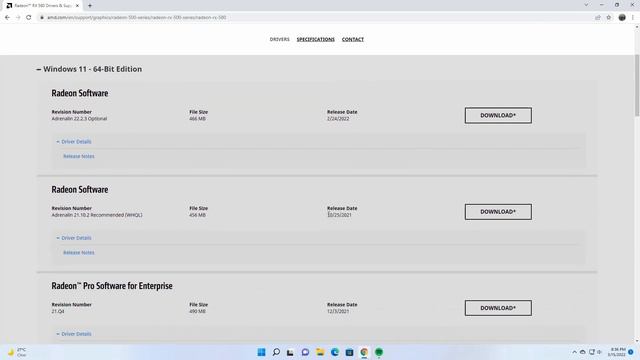Open Chrome's three-dot menu
Image resolution: width=640 pixels, height=360 pixels.
pyautogui.click(x=633, y=18)
